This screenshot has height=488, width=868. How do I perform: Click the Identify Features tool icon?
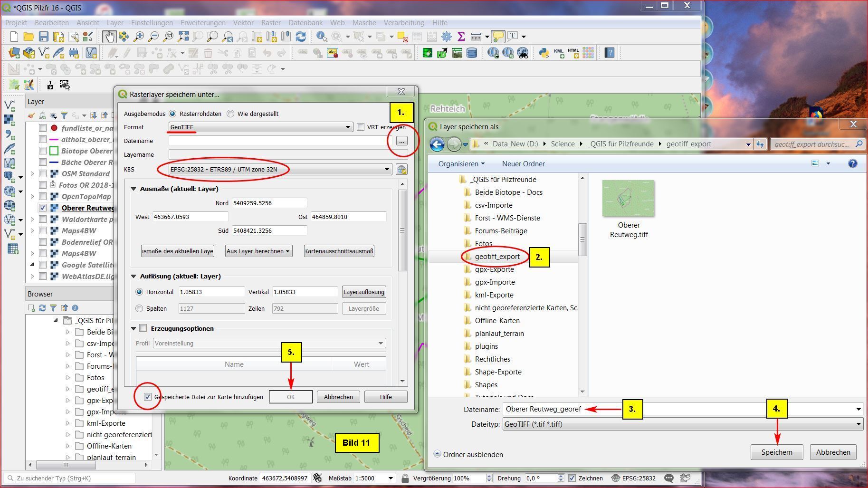pos(322,37)
